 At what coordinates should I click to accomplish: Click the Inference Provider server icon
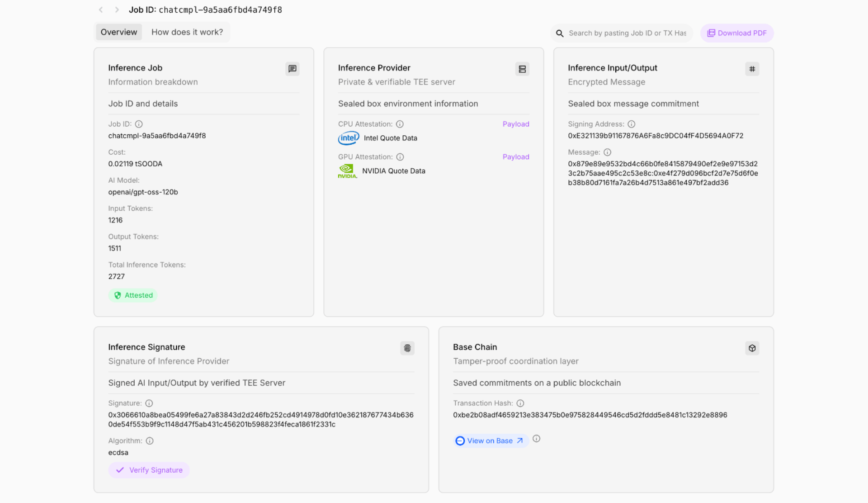coord(522,69)
